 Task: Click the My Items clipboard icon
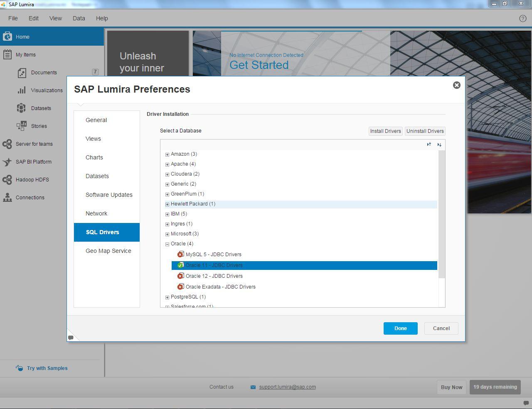pyautogui.click(x=7, y=54)
